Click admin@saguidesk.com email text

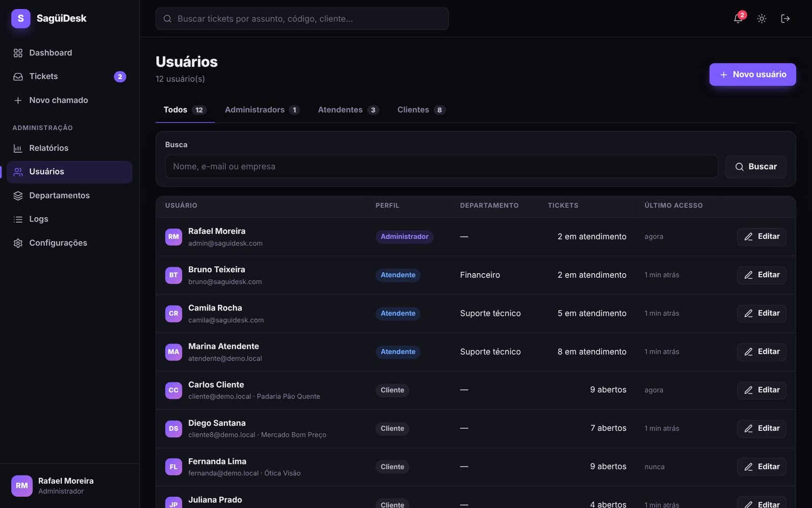pos(225,243)
